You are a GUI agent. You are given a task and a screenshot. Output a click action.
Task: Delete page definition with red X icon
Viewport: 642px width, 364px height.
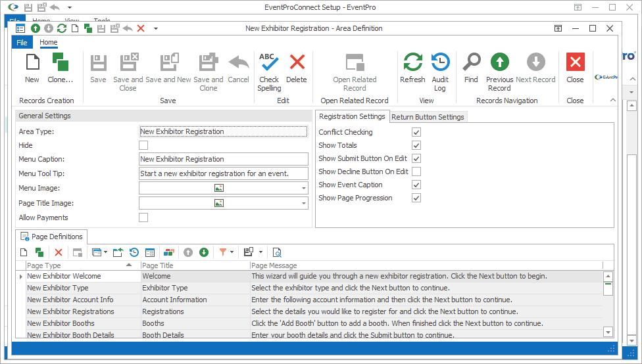[x=59, y=252]
